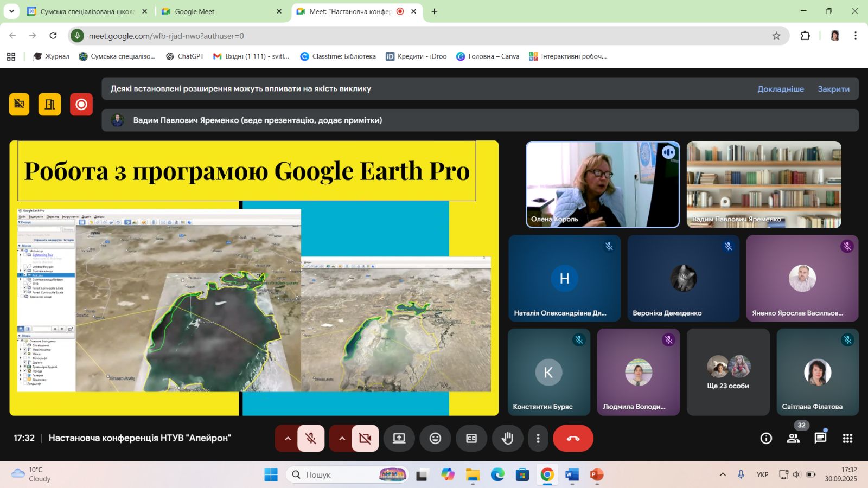Image resolution: width=868 pixels, height=488 pixels.
Task: Click the Докладніше link
Action: click(x=781, y=89)
